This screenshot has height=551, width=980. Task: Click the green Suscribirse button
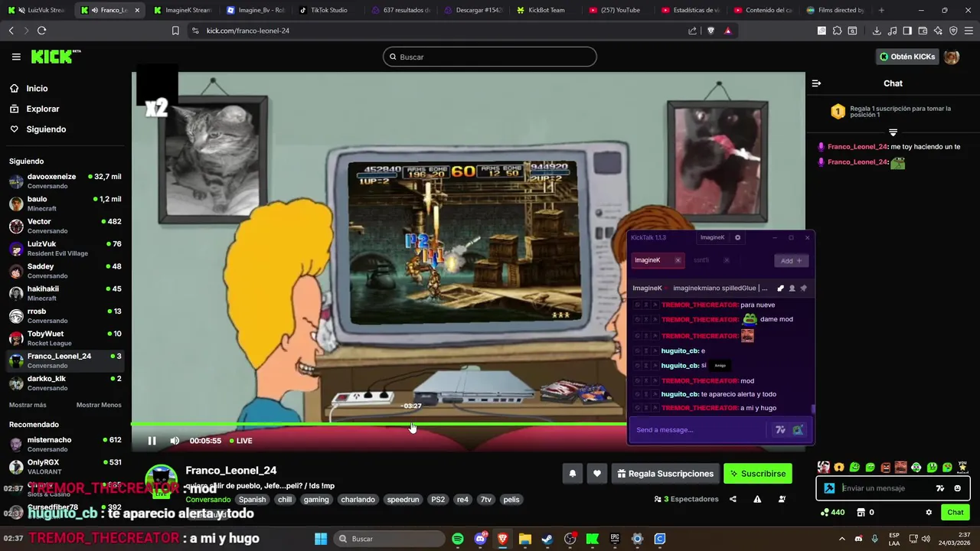(758, 474)
